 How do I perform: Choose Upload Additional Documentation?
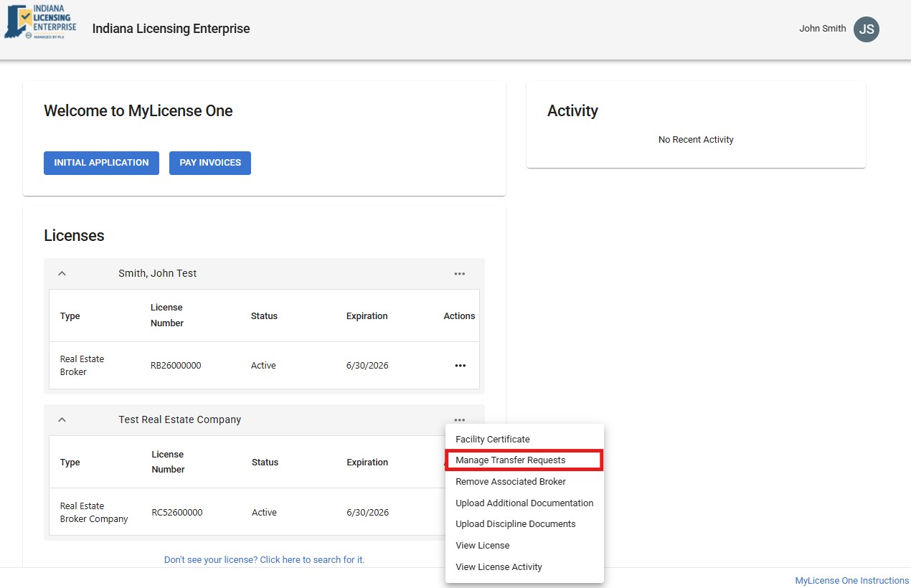pyautogui.click(x=524, y=503)
